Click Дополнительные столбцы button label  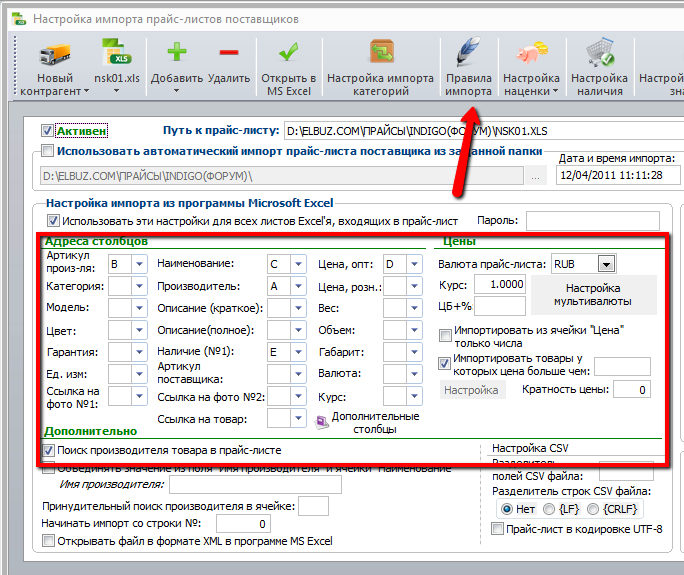coord(376,423)
